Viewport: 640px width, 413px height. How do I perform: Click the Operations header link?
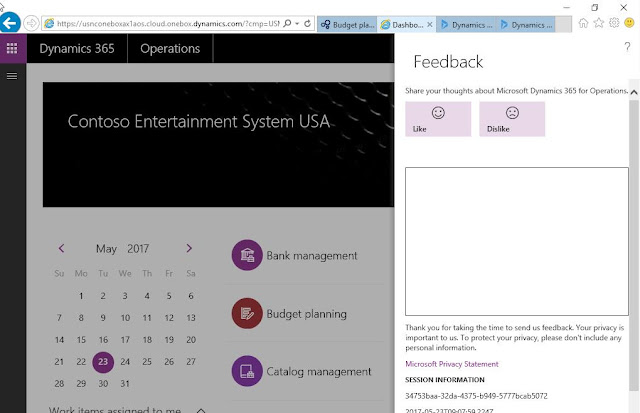click(x=170, y=49)
